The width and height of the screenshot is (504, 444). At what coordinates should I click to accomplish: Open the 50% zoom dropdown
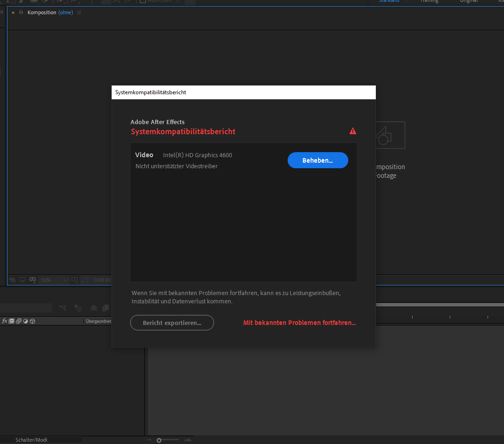[x=53, y=280]
